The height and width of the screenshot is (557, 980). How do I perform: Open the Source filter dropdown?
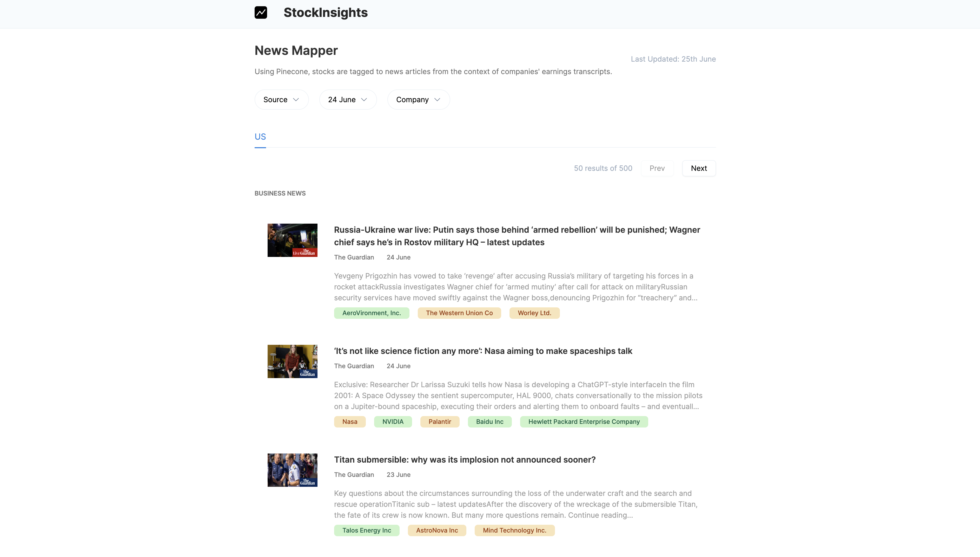tap(281, 99)
